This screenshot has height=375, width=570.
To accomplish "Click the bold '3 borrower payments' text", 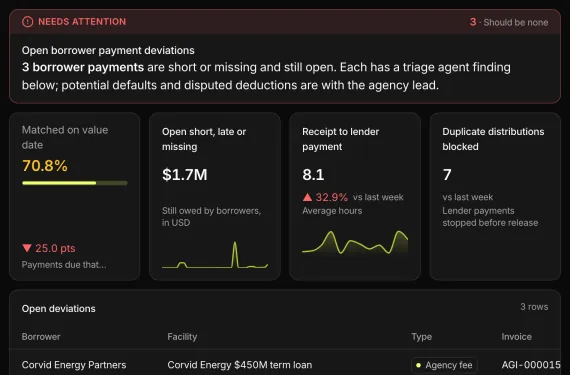I will point(83,67).
